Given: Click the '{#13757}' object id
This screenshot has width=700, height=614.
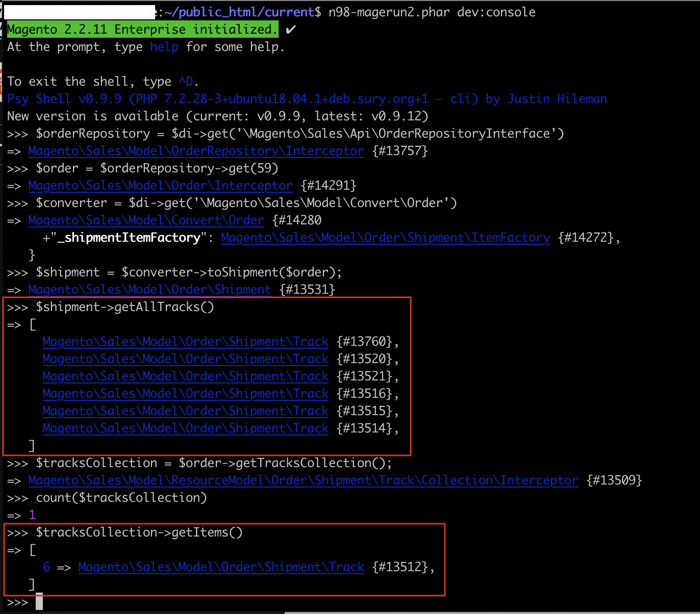Looking at the screenshot, I should 401,151.
